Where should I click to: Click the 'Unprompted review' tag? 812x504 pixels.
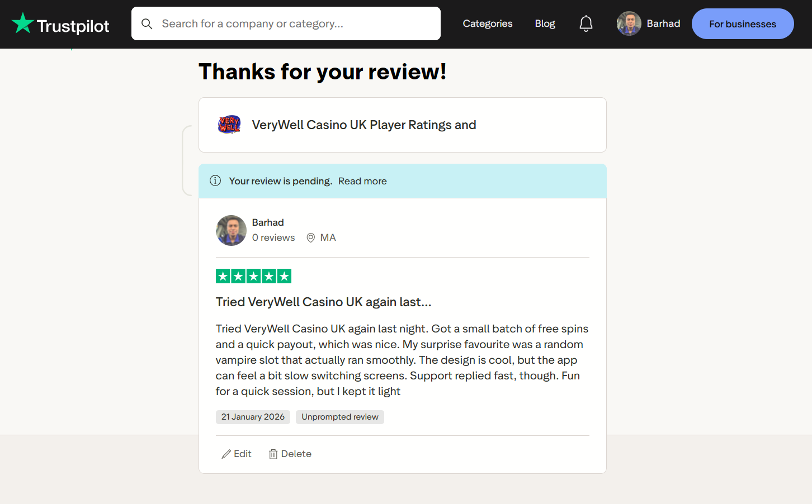340,417
